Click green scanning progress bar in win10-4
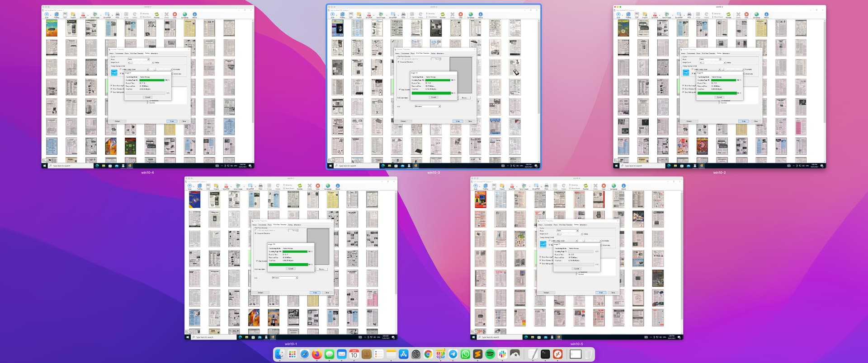 152,80
